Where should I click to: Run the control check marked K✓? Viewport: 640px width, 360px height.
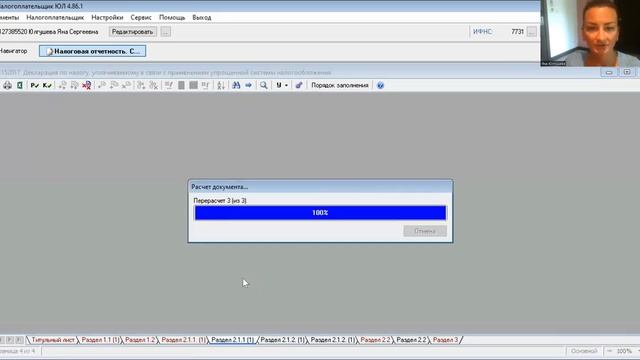pyautogui.click(x=47, y=85)
